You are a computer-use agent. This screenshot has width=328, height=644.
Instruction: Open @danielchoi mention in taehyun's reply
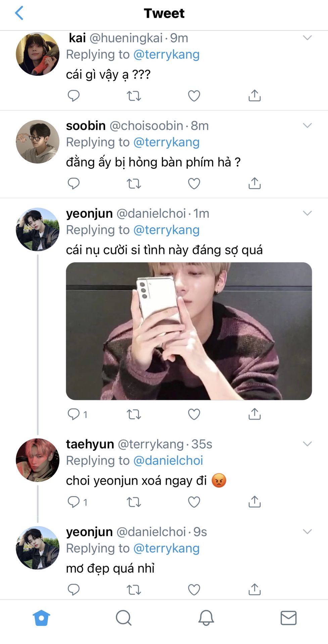pyautogui.click(x=168, y=461)
